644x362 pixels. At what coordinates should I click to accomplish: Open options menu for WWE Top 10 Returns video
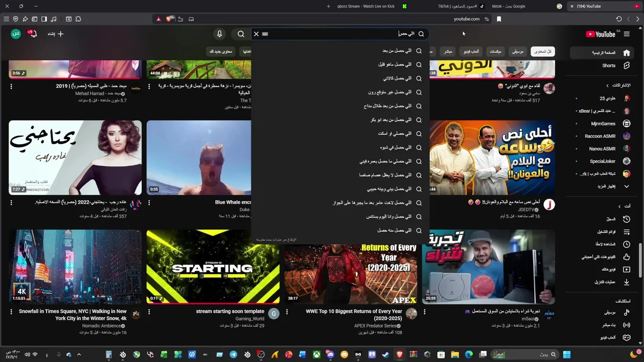point(287,312)
